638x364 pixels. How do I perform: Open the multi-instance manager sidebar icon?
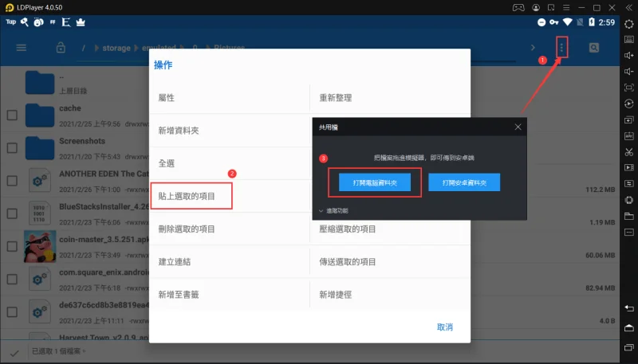pyautogui.click(x=629, y=119)
